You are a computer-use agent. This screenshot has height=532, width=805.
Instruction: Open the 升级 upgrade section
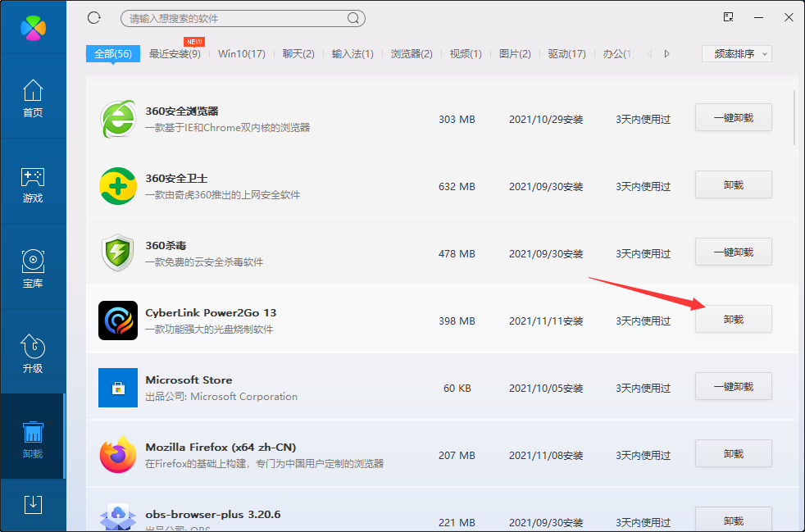click(x=33, y=354)
